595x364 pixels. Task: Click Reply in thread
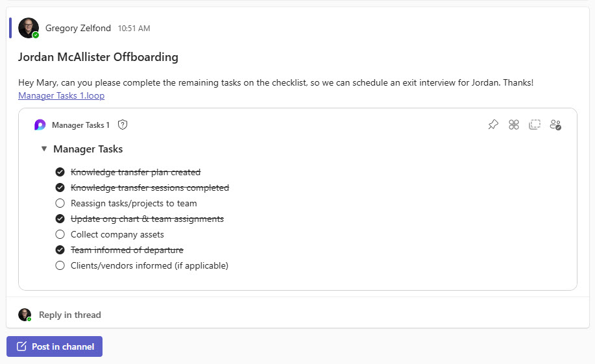[x=69, y=315]
